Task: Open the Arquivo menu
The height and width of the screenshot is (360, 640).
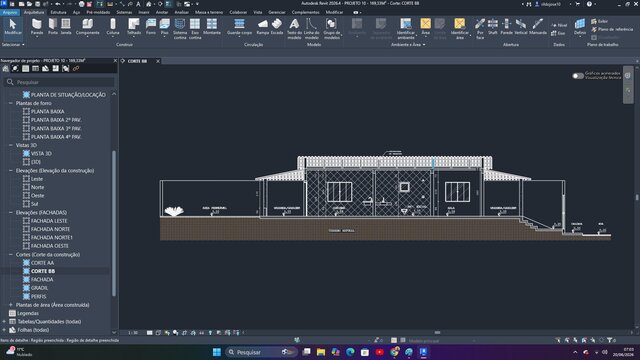Action: 10,12
